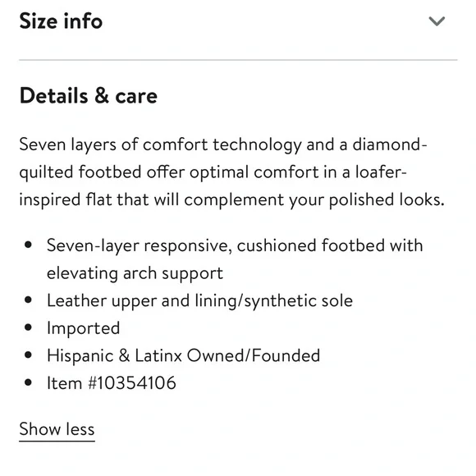Click the bullet dot beside 'Item #10354106'
476x476 pixels.
28,382
